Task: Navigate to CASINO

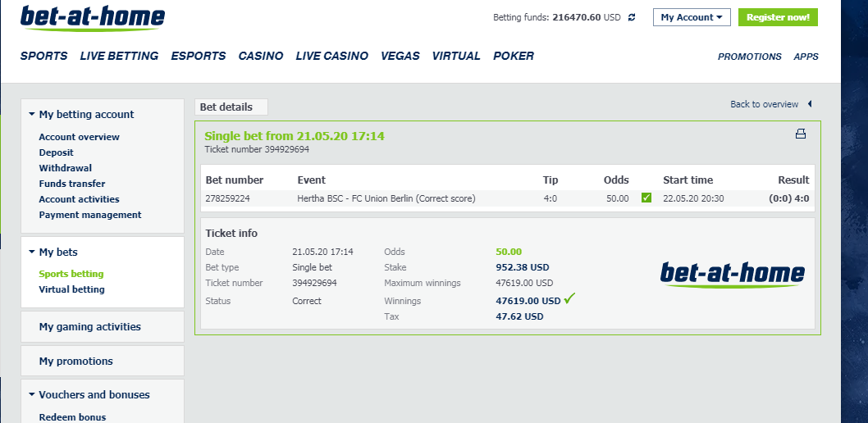Action: coord(261,56)
